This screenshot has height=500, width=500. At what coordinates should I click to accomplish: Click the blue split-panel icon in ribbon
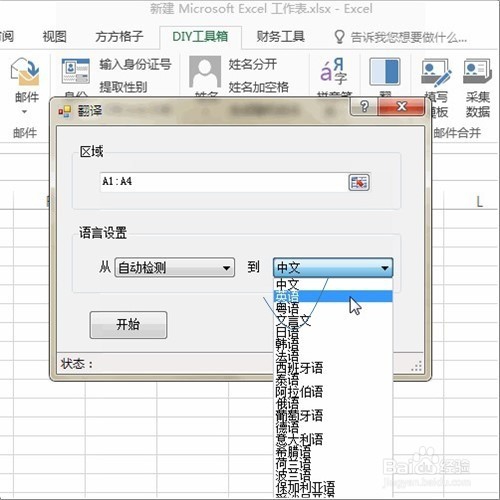click(385, 71)
